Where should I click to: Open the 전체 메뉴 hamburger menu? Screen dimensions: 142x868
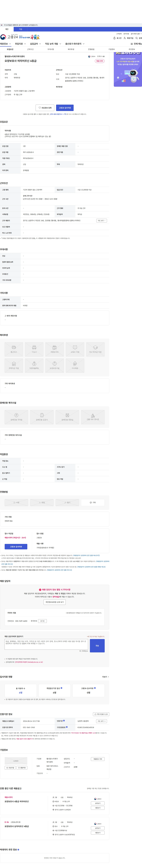[x=136, y=44]
